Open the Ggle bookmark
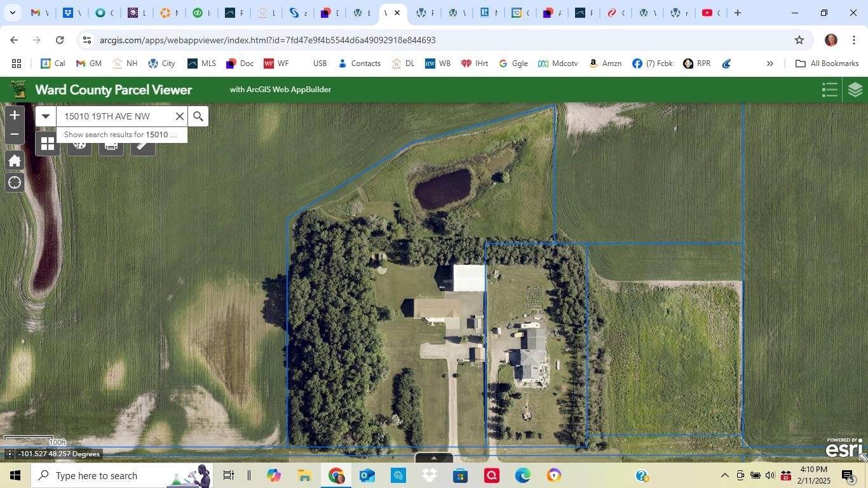868x488 pixels. 513,64
